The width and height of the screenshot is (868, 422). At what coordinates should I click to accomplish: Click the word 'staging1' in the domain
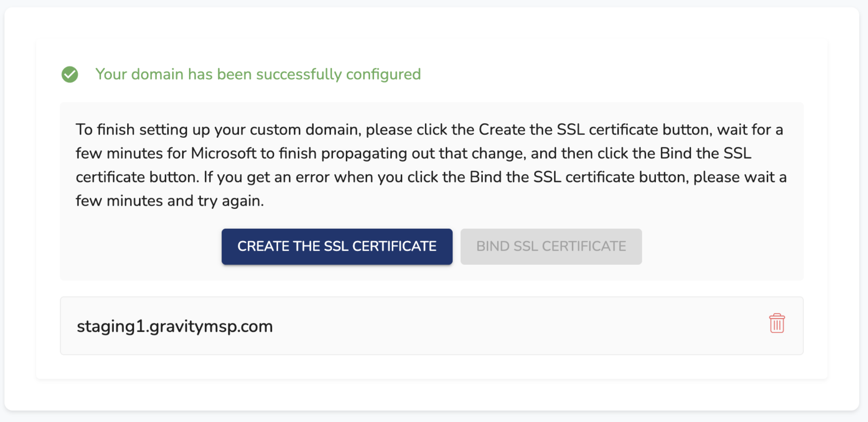click(111, 326)
